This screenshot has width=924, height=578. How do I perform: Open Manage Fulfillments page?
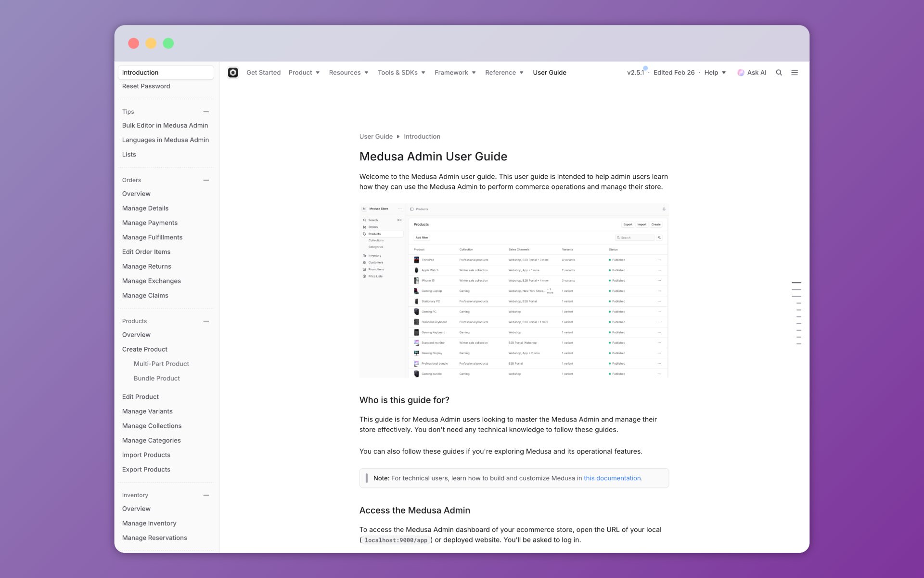(x=152, y=237)
